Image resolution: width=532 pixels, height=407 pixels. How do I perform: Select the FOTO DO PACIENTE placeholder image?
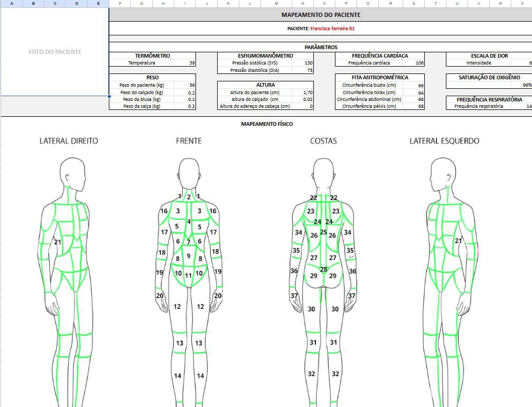click(x=54, y=52)
